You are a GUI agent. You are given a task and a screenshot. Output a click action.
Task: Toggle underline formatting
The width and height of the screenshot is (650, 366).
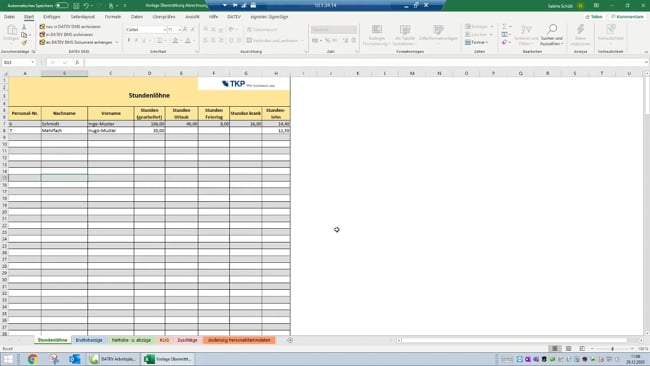coord(144,41)
